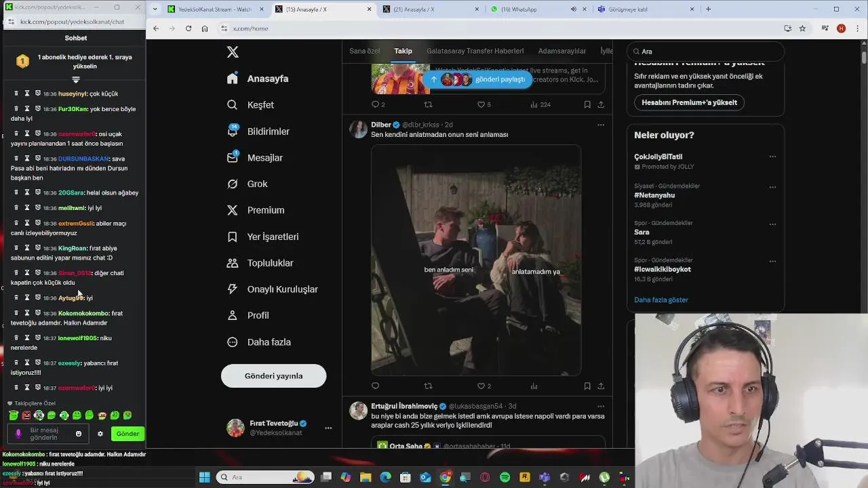
Task: Click the #Netanyahu trending topic
Action: [x=654, y=195]
